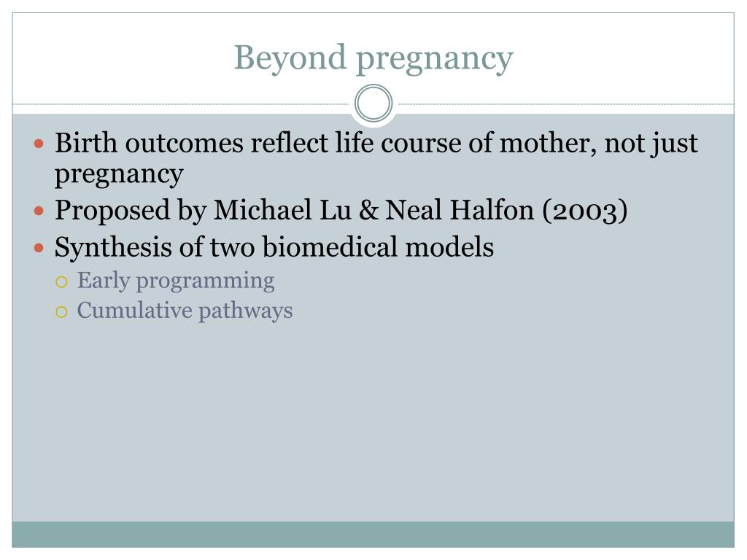The height and width of the screenshot is (560, 747).
Task: Click the orange bullet before "Synthesis of"
Action: coord(39,247)
